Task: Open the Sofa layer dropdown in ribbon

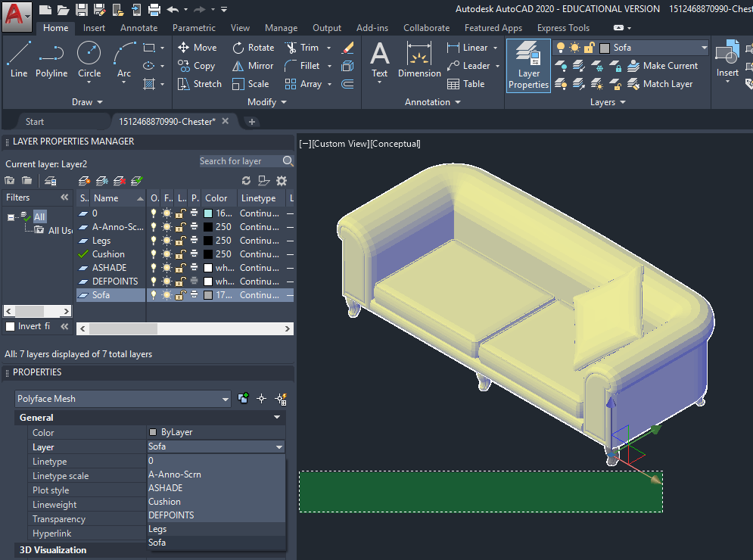Action: (704, 48)
